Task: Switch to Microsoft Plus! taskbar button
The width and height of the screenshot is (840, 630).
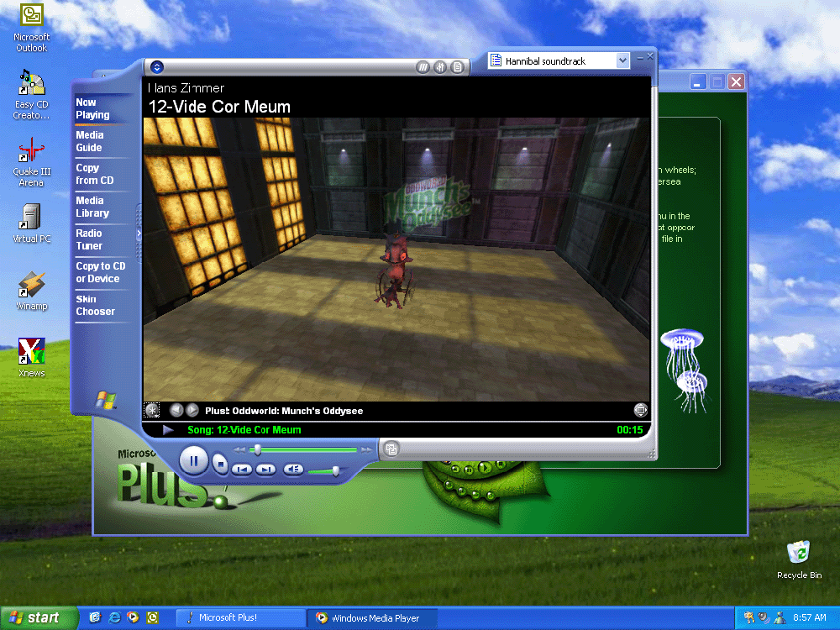Action: [240, 617]
